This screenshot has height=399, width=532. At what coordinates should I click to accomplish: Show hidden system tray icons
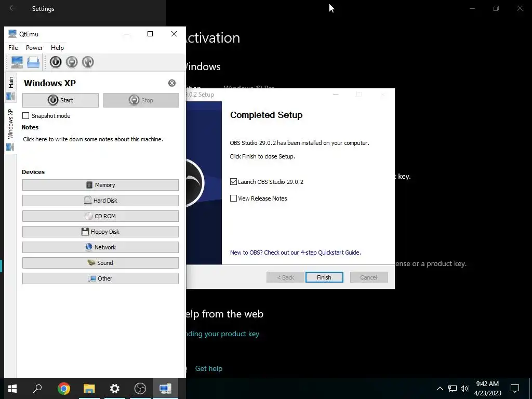click(440, 389)
